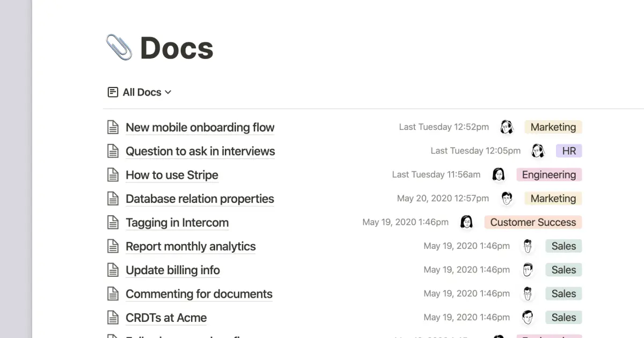Image resolution: width=644 pixels, height=338 pixels.
Task: Click the document icon beside CRDTs at Acme
Action: pos(113,317)
